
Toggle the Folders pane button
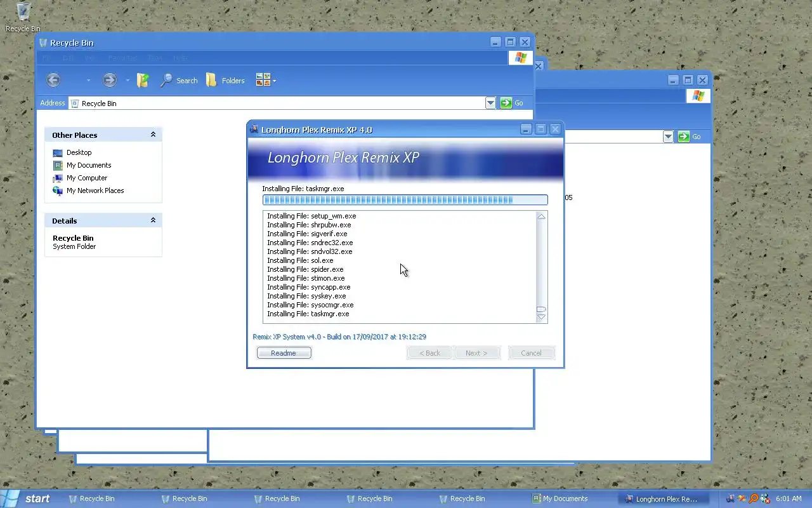[x=225, y=80]
